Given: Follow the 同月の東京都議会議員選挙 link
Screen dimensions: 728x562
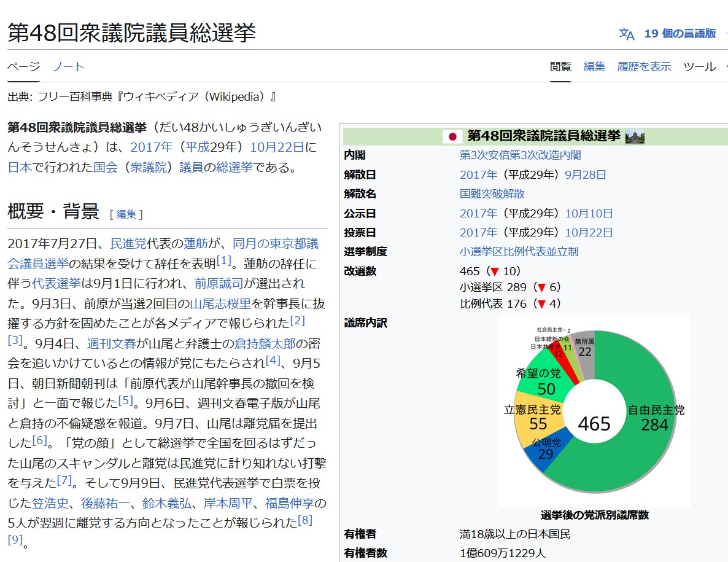Looking at the screenshot, I should click(x=276, y=243).
